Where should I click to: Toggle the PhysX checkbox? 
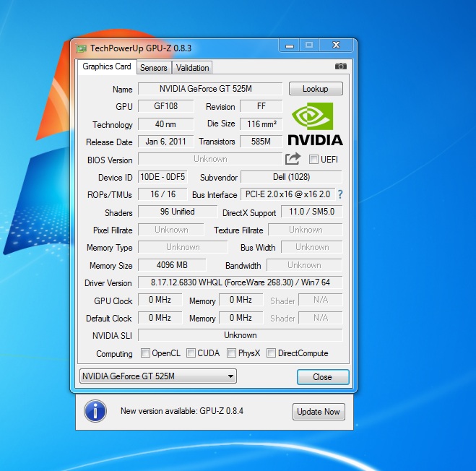(x=231, y=353)
